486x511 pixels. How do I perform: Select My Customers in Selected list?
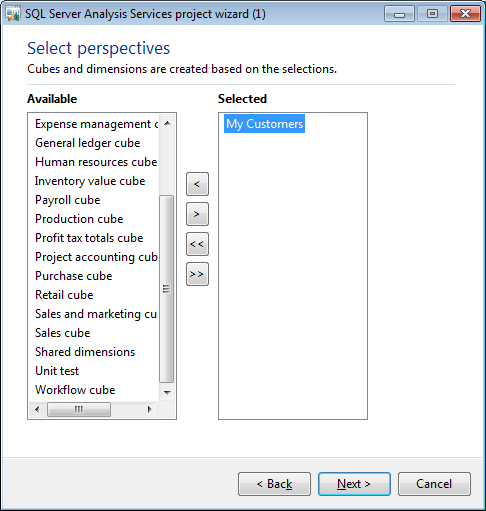pyautogui.click(x=264, y=124)
